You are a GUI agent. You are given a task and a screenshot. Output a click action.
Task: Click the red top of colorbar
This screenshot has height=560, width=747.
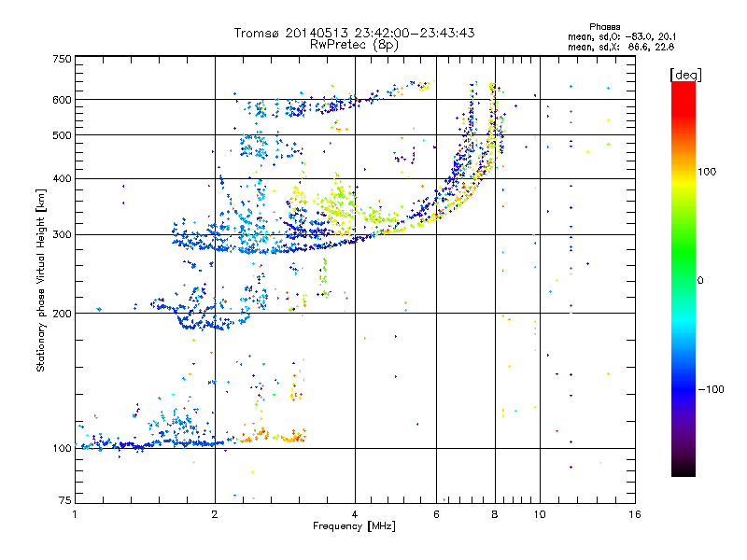(684, 92)
